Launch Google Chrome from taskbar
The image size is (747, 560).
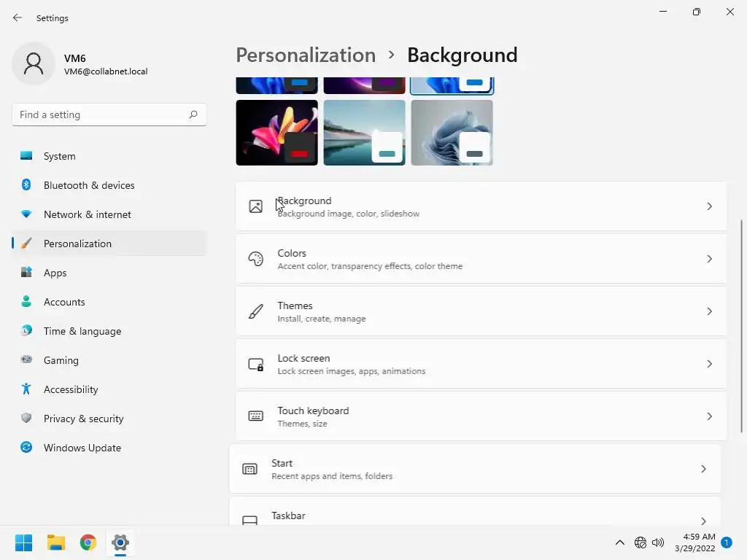pos(88,542)
